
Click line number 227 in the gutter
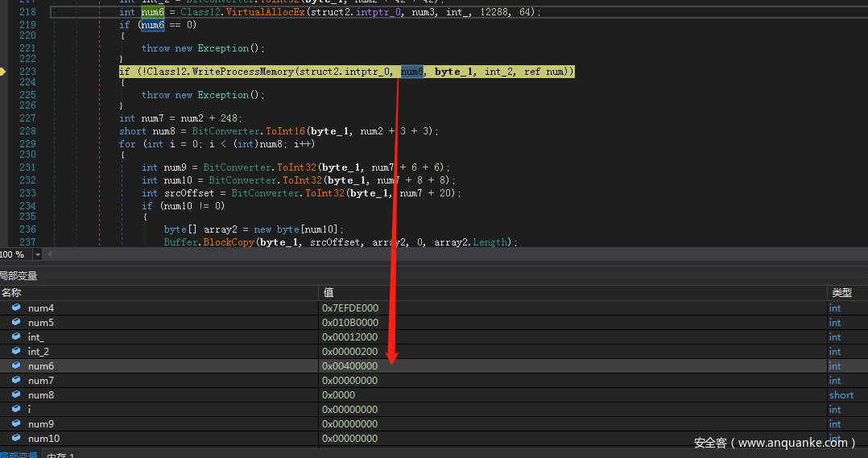(x=27, y=118)
